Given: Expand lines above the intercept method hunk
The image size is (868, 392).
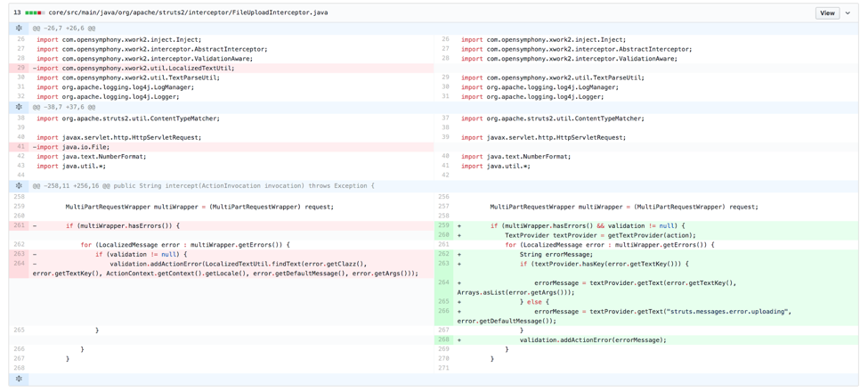Looking at the screenshot, I should click(x=19, y=186).
